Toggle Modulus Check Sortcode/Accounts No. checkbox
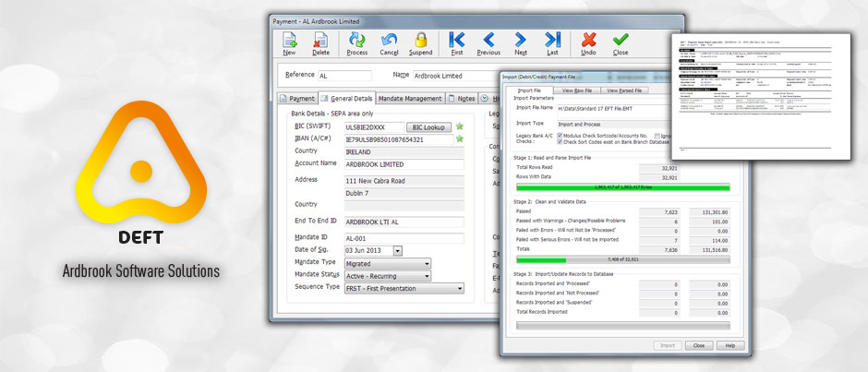The width and height of the screenshot is (868, 372). pyautogui.click(x=560, y=136)
